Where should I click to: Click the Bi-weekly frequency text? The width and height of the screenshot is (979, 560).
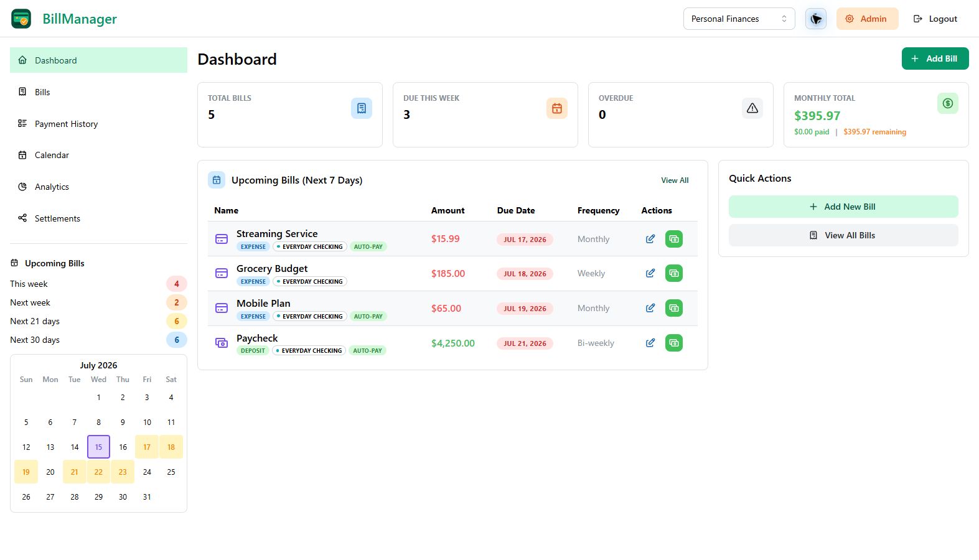coord(596,343)
